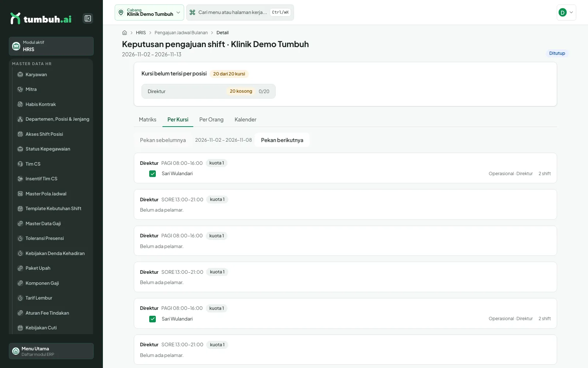Select the Per Kursi tab
Screen dimensions: 588x368
point(178,120)
